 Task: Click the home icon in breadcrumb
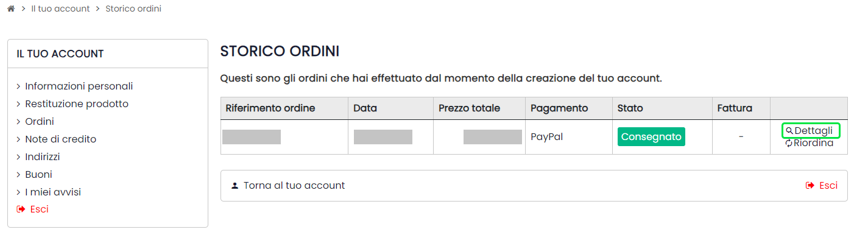point(11,9)
